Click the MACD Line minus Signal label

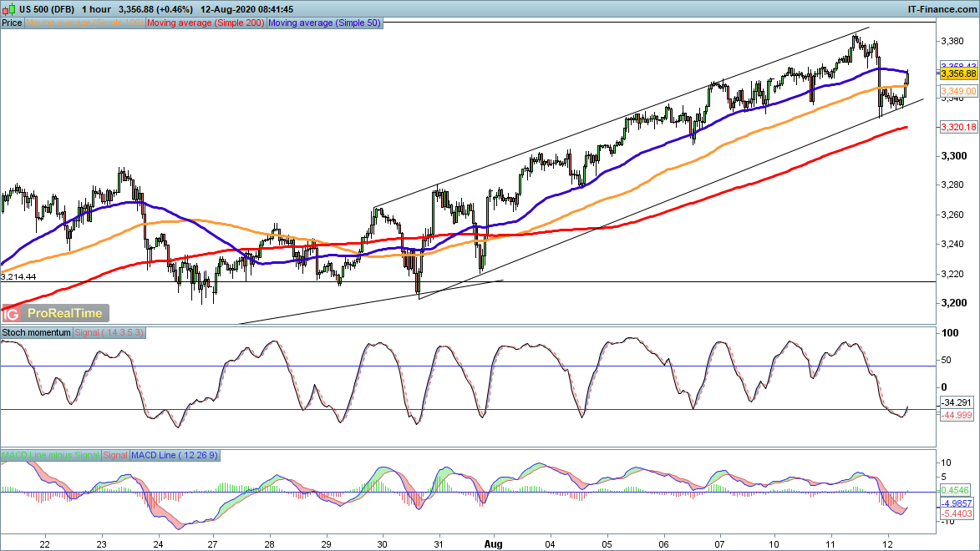tap(50, 455)
